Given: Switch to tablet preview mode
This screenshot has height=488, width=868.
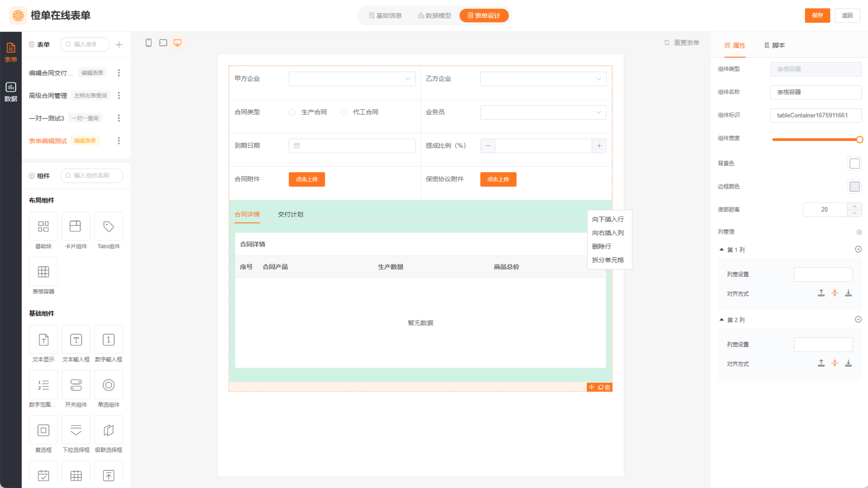Looking at the screenshot, I should (x=163, y=43).
